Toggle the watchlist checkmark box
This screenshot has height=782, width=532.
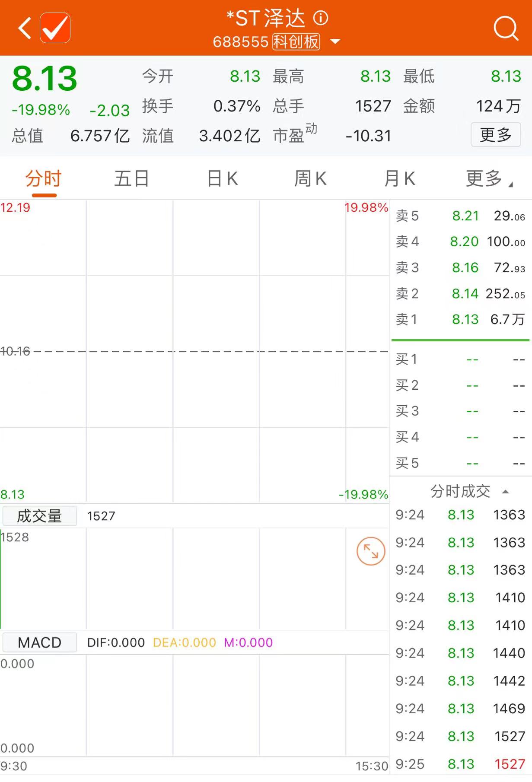55,28
